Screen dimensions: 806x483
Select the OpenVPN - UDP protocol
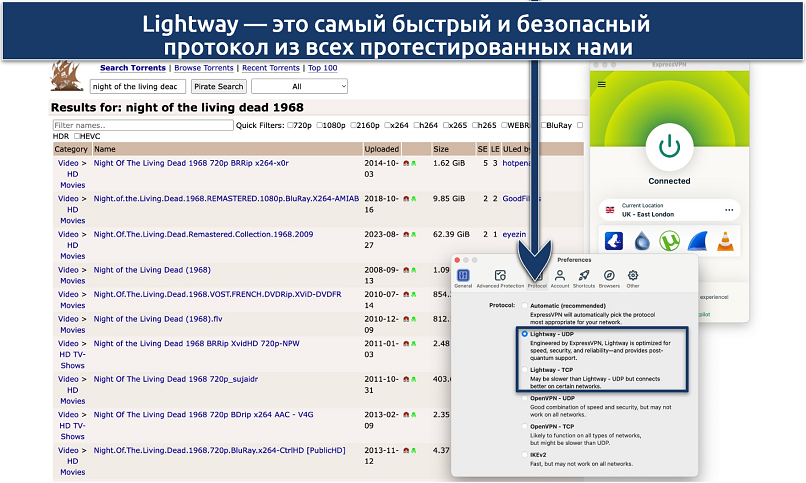[525, 398]
